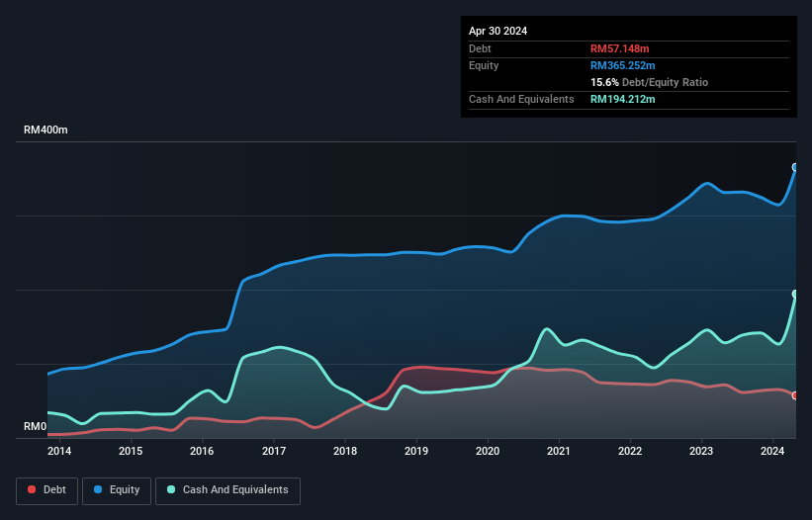Image resolution: width=812 pixels, height=520 pixels.
Task: Click the 2015 x-axis label
Action: click(x=131, y=451)
